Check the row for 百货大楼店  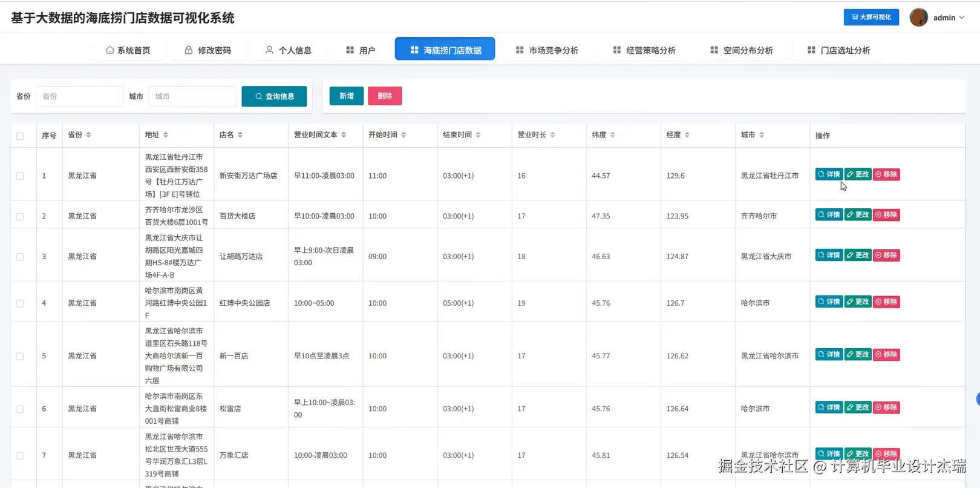point(20,216)
